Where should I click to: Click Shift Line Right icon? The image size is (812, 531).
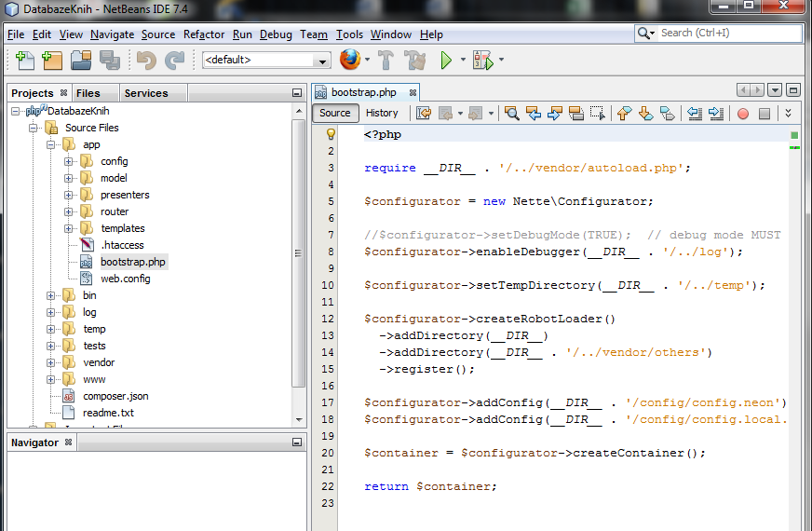[x=716, y=113]
